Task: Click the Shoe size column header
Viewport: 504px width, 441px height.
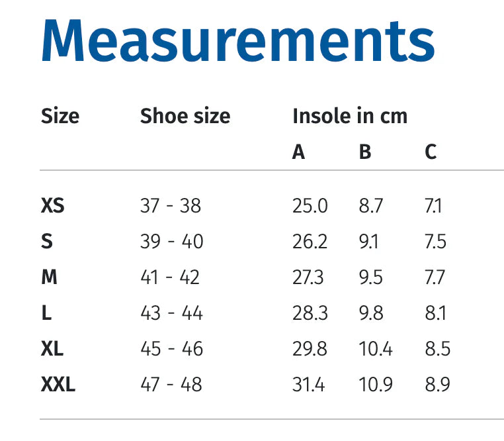Action: [x=185, y=117]
